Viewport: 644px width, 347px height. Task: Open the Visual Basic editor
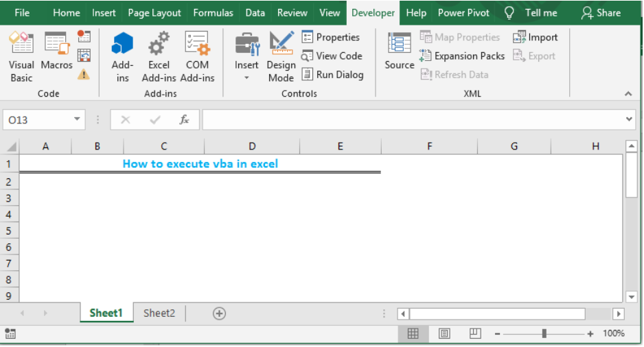click(x=21, y=57)
